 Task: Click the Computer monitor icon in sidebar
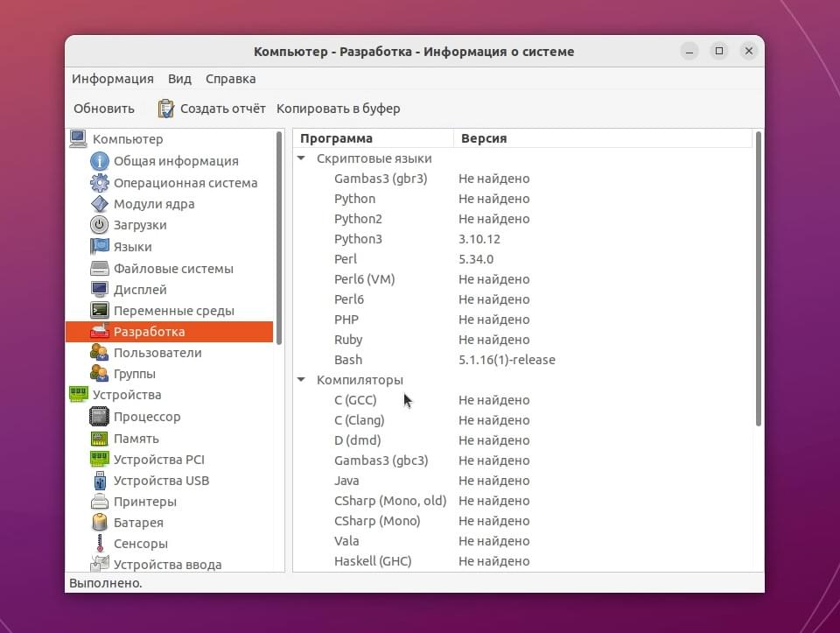coord(78,139)
